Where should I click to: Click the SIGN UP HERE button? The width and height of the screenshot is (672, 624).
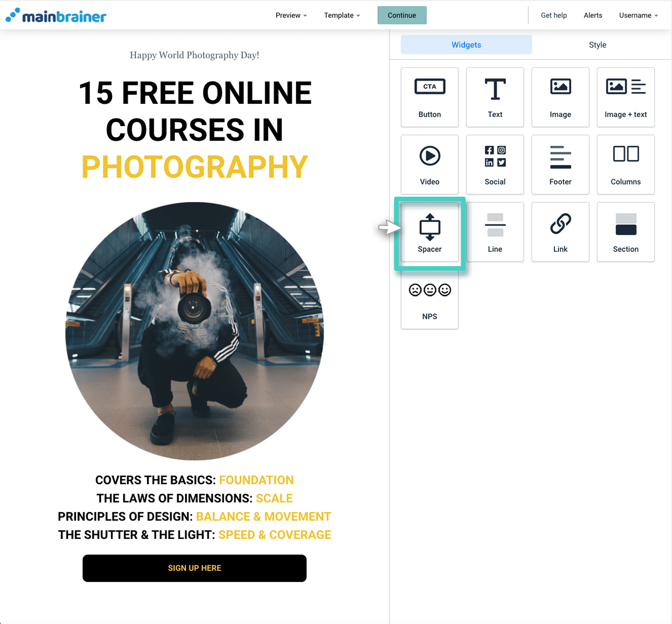click(x=194, y=568)
